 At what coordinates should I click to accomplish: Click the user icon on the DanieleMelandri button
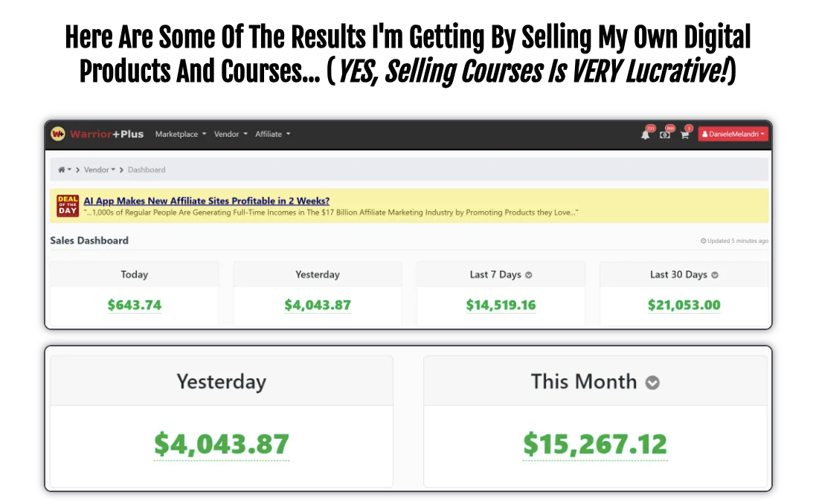(704, 134)
